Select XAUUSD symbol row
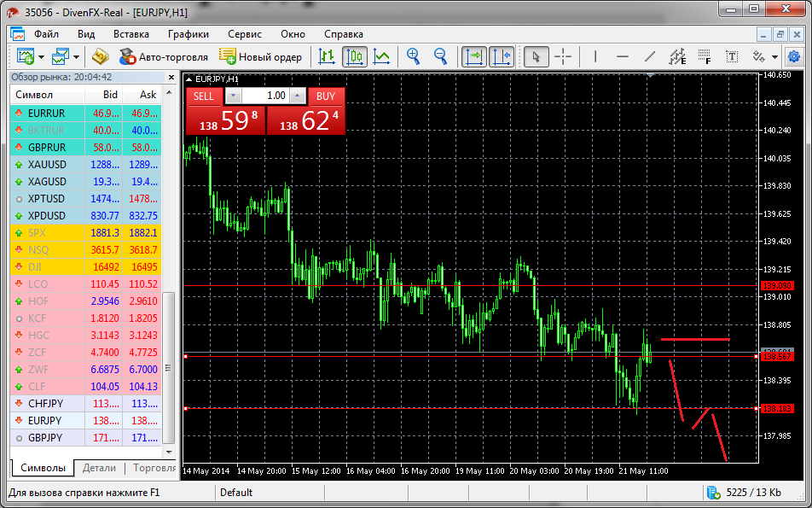812x508 pixels. pyautogui.click(x=86, y=164)
